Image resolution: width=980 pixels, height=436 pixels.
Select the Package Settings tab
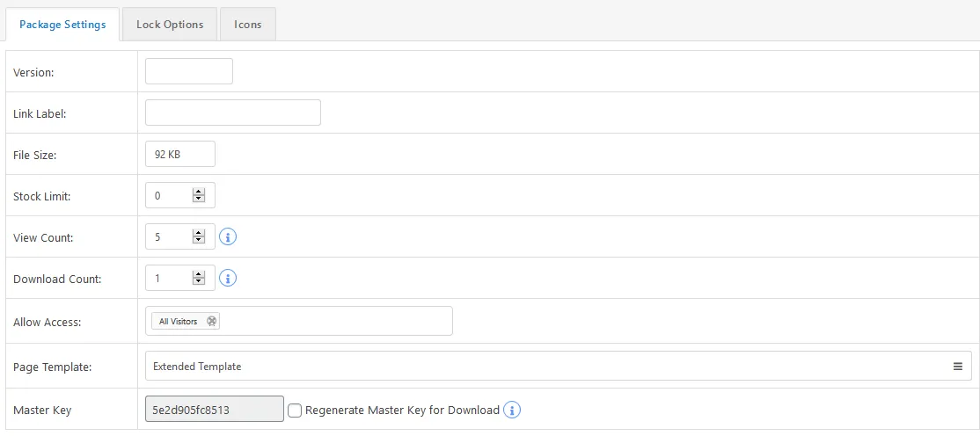[x=62, y=25]
